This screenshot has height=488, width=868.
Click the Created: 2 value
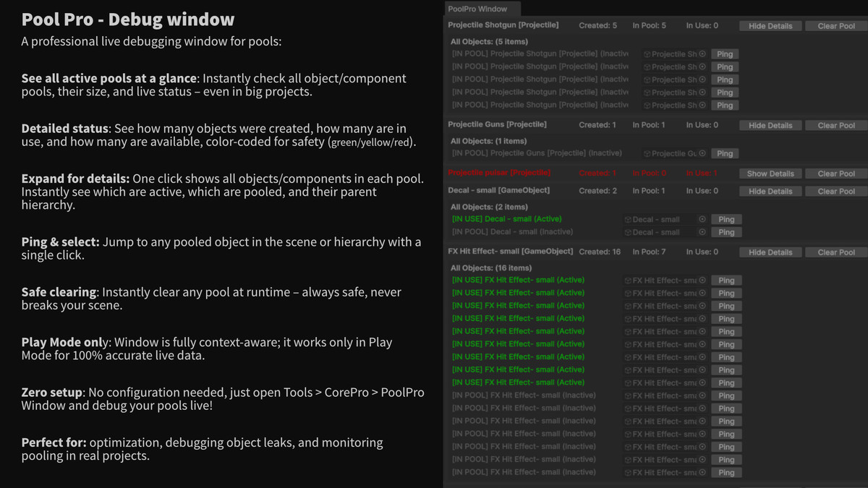(598, 192)
